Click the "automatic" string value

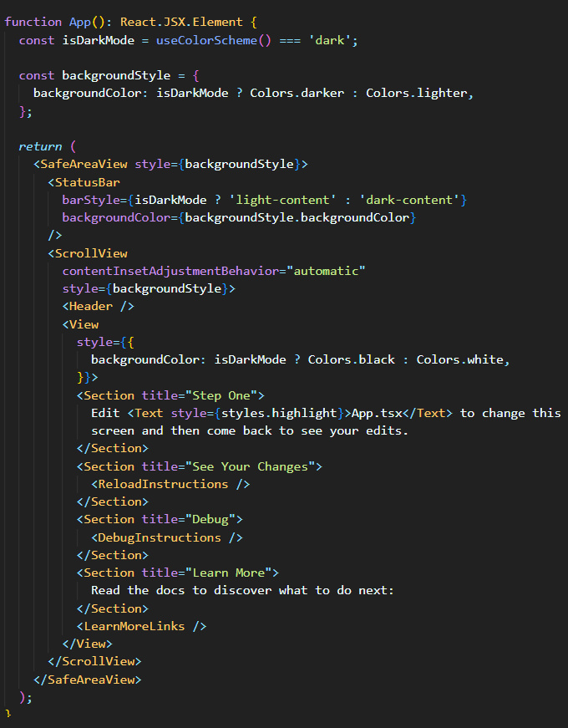click(326, 271)
